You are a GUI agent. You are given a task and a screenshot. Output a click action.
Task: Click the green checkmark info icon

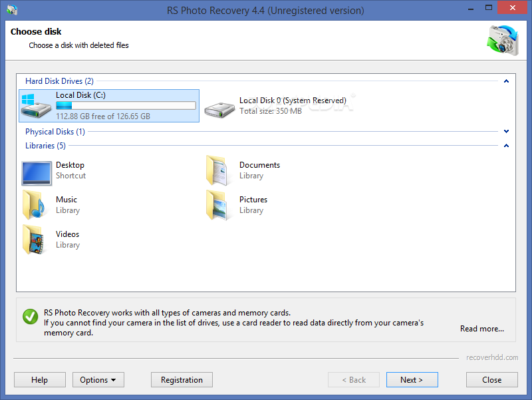pyautogui.click(x=30, y=316)
